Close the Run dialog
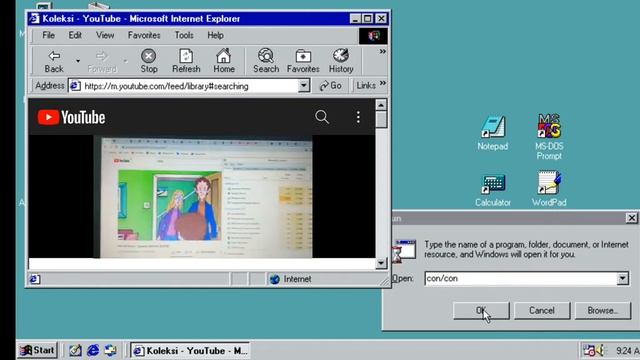 631,218
